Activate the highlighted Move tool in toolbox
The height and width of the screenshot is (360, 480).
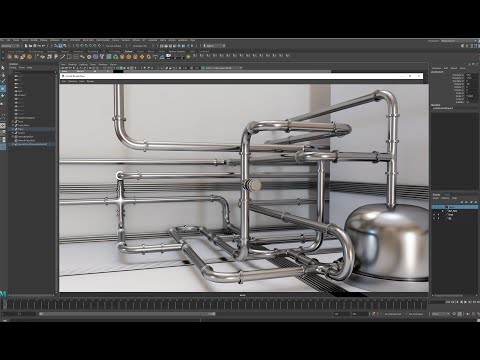(3, 89)
